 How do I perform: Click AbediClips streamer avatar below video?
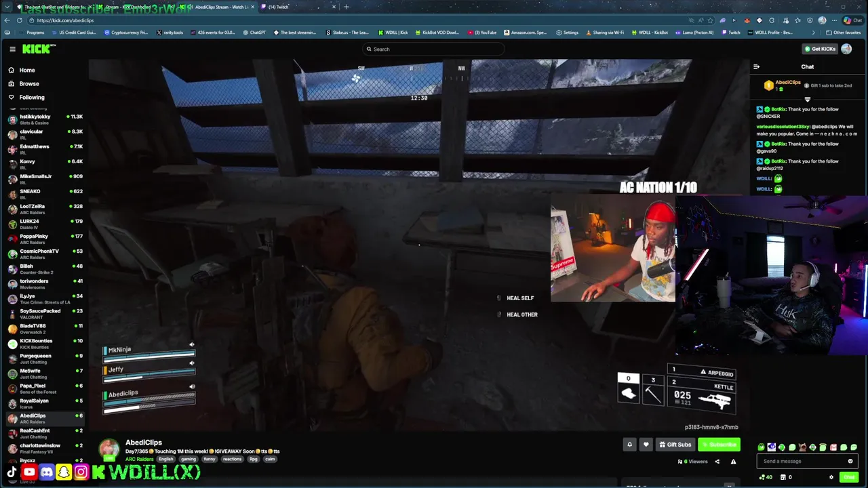point(109,449)
